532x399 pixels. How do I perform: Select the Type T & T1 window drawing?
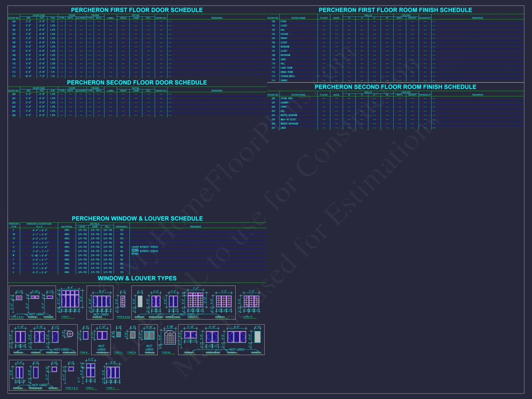(x=71, y=369)
